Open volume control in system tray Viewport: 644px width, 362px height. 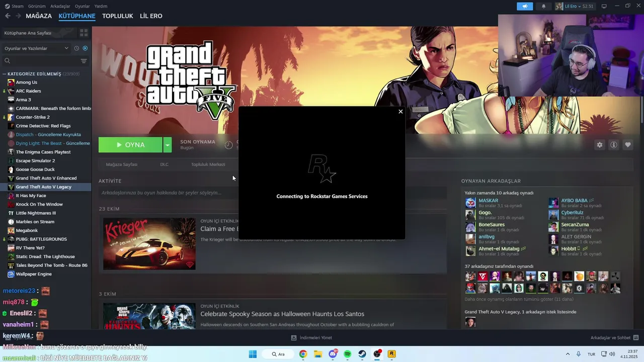[x=612, y=354]
